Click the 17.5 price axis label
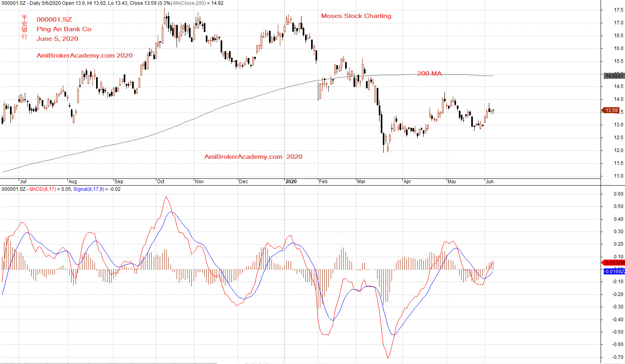 [619, 10]
